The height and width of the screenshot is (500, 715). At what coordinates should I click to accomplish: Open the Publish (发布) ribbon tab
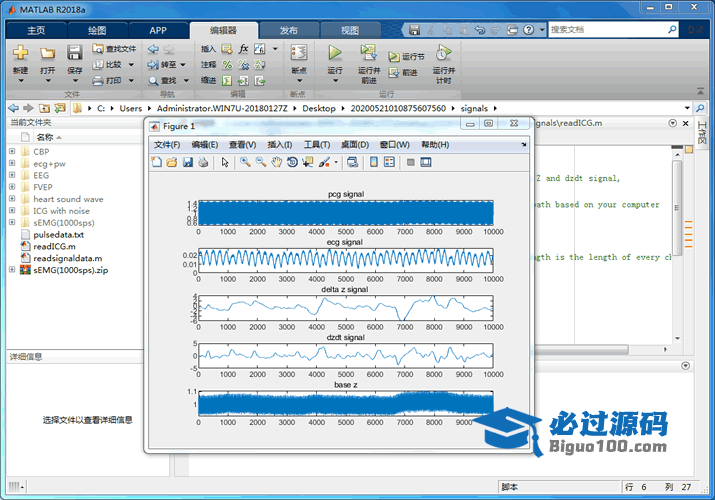[x=289, y=31]
